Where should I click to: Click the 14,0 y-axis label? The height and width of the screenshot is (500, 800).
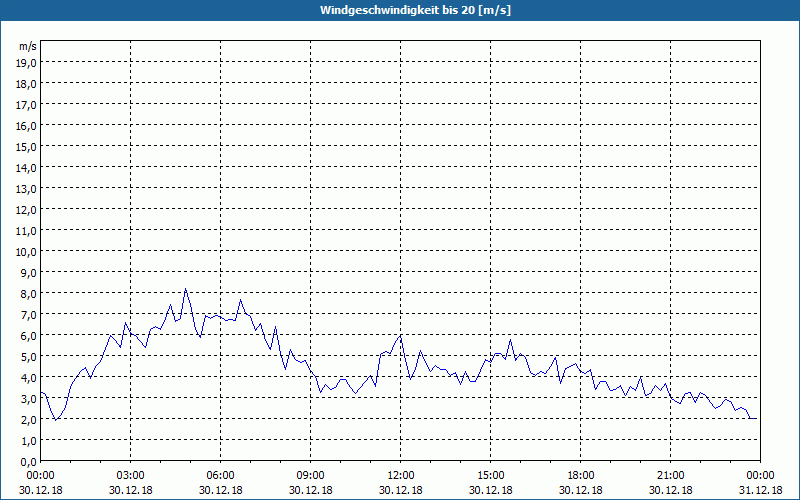point(27,168)
